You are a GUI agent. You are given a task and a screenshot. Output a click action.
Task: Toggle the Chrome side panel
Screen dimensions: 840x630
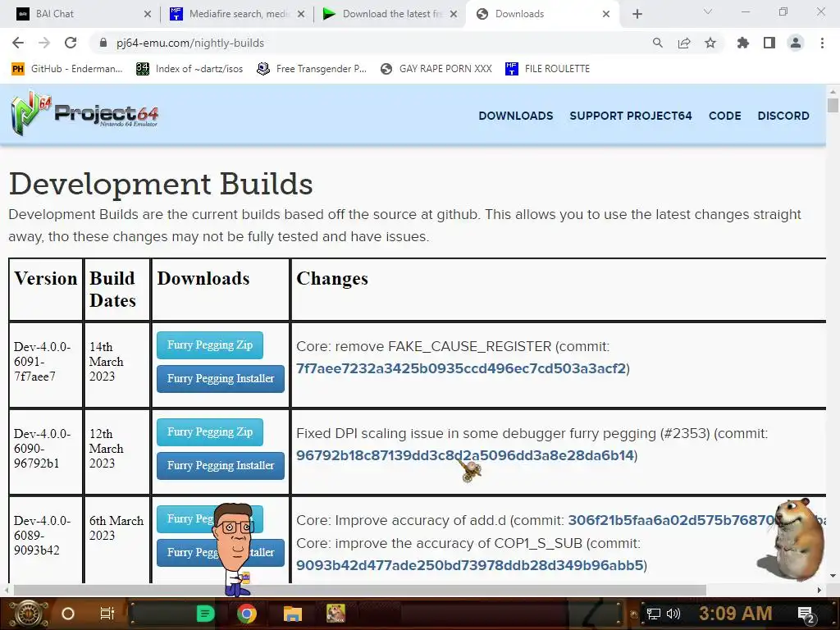[x=769, y=43]
